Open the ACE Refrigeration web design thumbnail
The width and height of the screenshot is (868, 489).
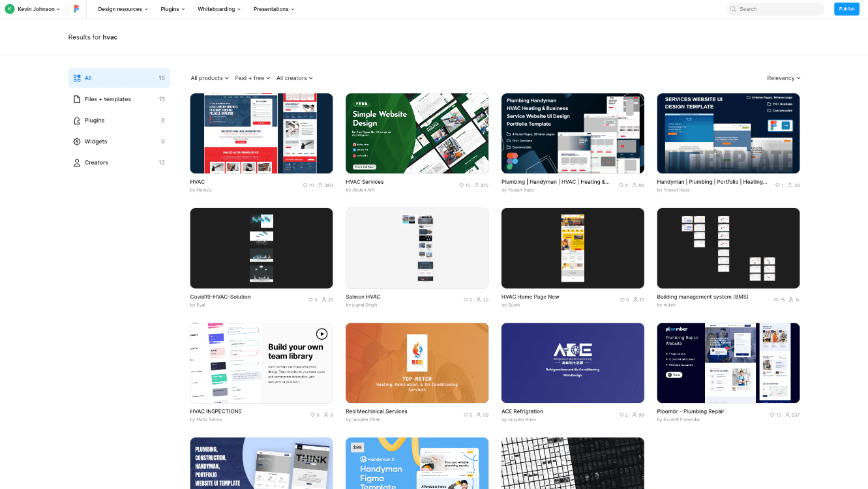573,363
